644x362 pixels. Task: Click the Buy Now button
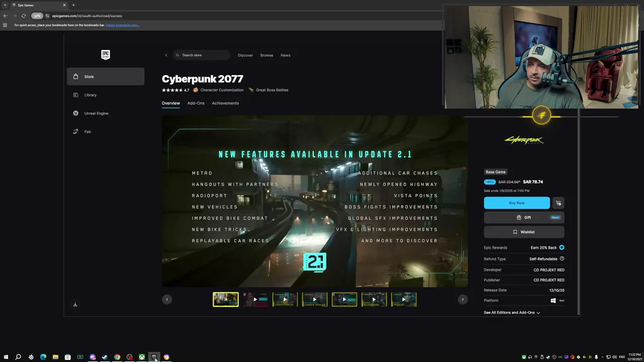(517, 203)
